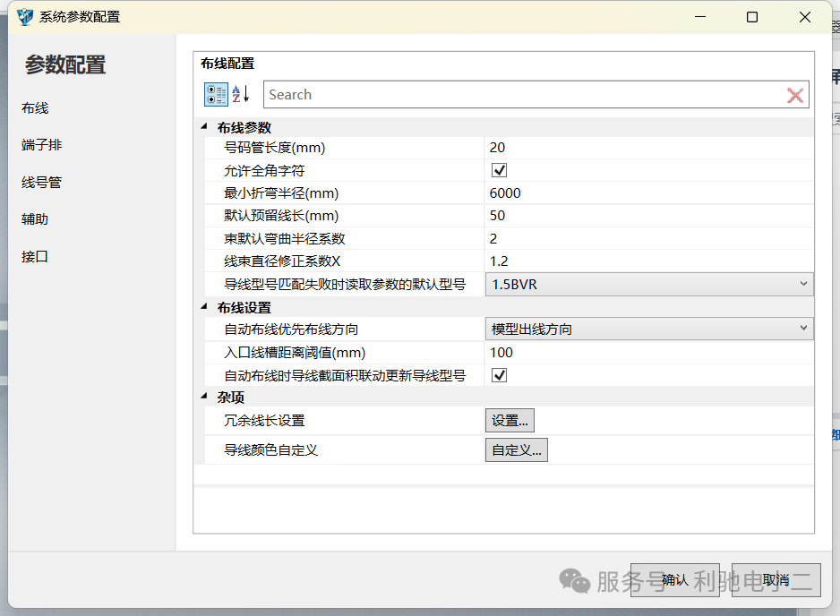Maximize the 系统参数配置 window
This screenshot has width=840, height=616.
[x=752, y=17]
